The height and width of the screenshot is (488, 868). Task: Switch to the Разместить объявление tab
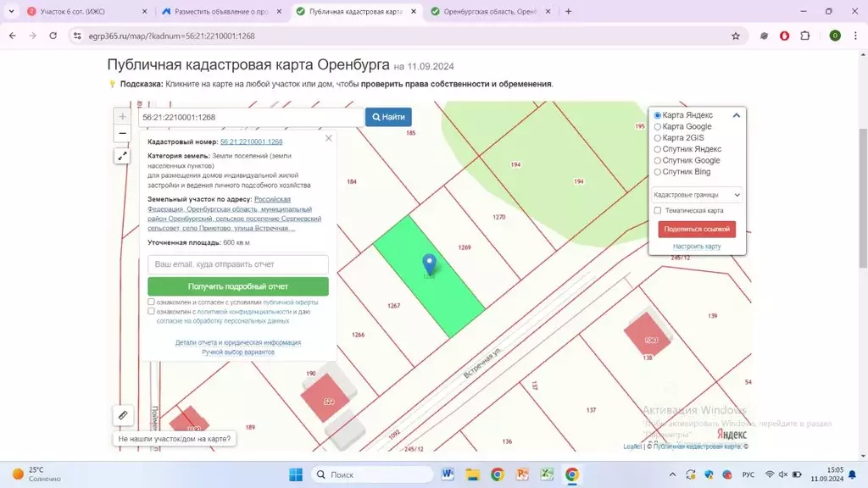(x=216, y=12)
